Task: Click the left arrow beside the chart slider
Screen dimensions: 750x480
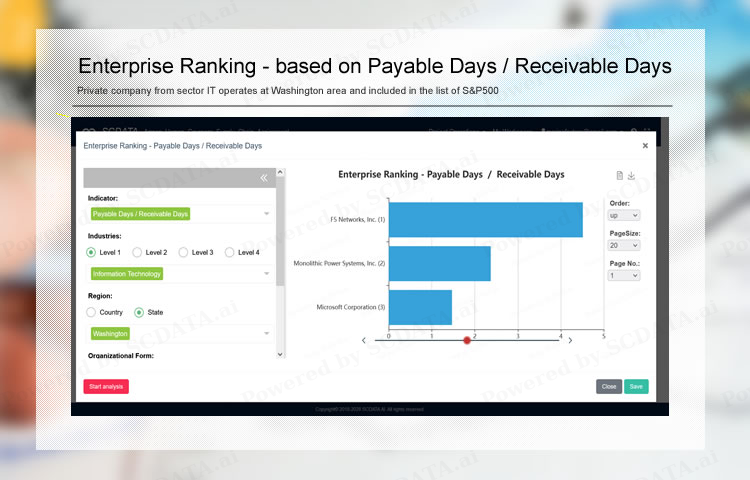Action: [x=363, y=341]
